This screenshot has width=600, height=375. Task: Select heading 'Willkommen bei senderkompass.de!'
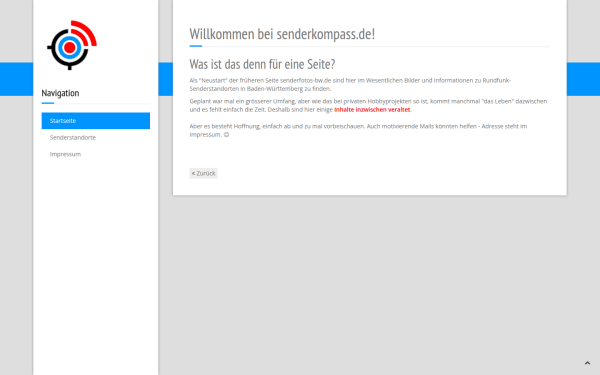282,34
